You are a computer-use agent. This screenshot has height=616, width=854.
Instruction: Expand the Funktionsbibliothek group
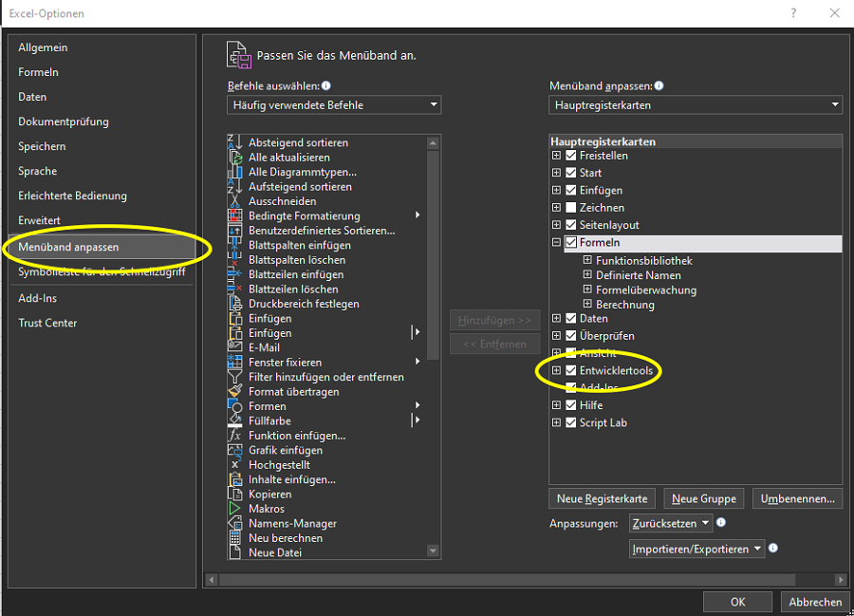click(587, 260)
